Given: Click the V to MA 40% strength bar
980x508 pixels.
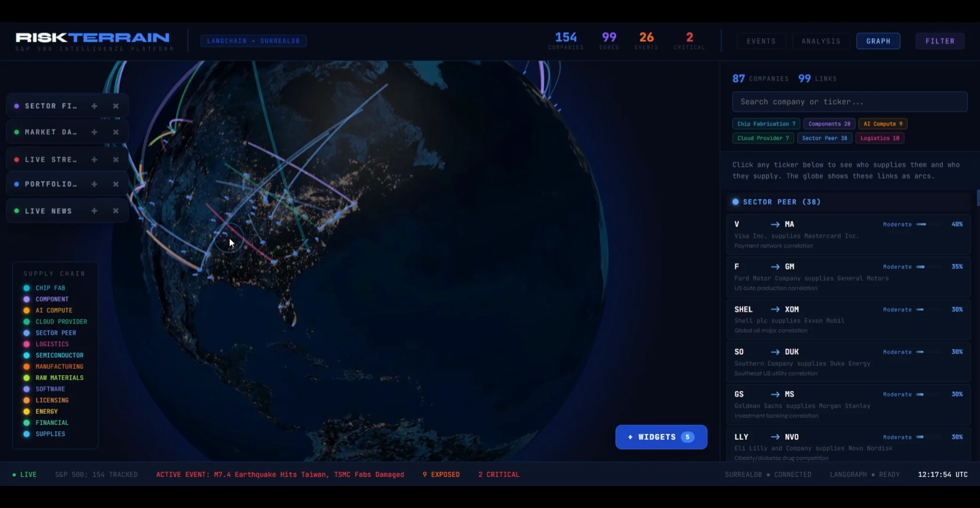Looking at the screenshot, I should (x=928, y=224).
